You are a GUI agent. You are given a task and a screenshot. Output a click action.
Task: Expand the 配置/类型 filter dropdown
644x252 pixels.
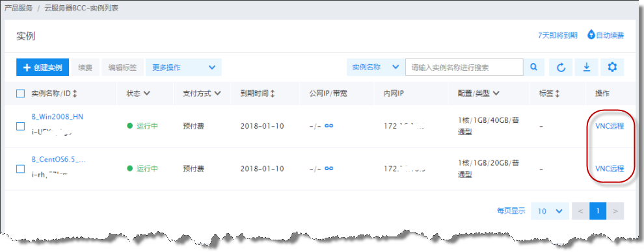click(496, 94)
